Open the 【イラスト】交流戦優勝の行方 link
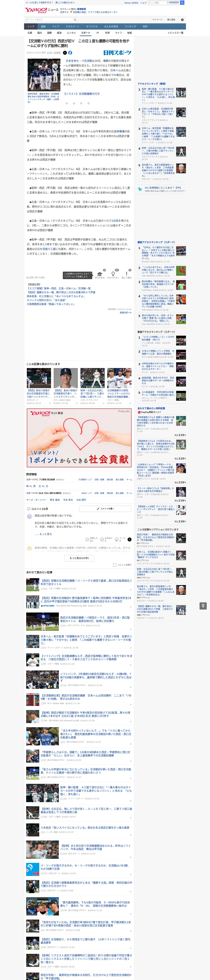The width and height of the screenshot is (210, 980). (82, 94)
